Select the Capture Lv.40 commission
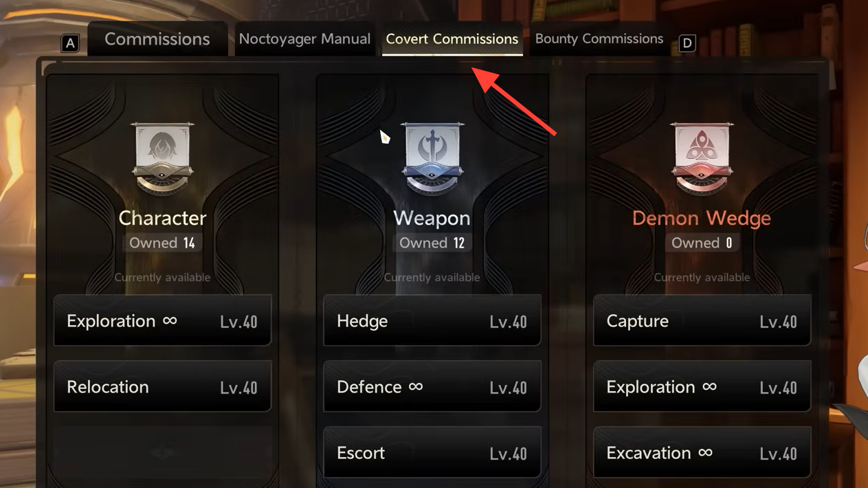868x488 pixels. pyautogui.click(x=702, y=321)
